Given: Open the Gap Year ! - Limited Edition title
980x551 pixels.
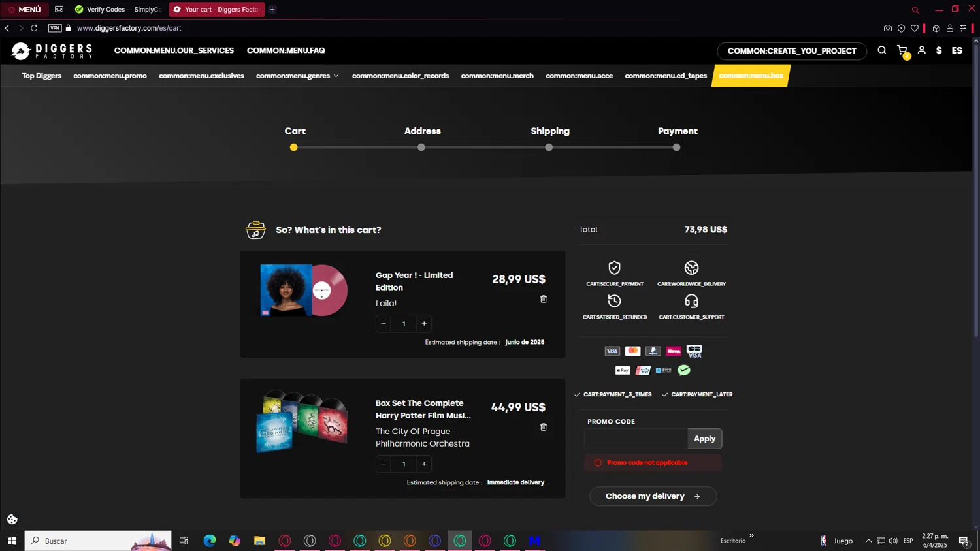Looking at the screenshot, I should click(x=414, y=281).
